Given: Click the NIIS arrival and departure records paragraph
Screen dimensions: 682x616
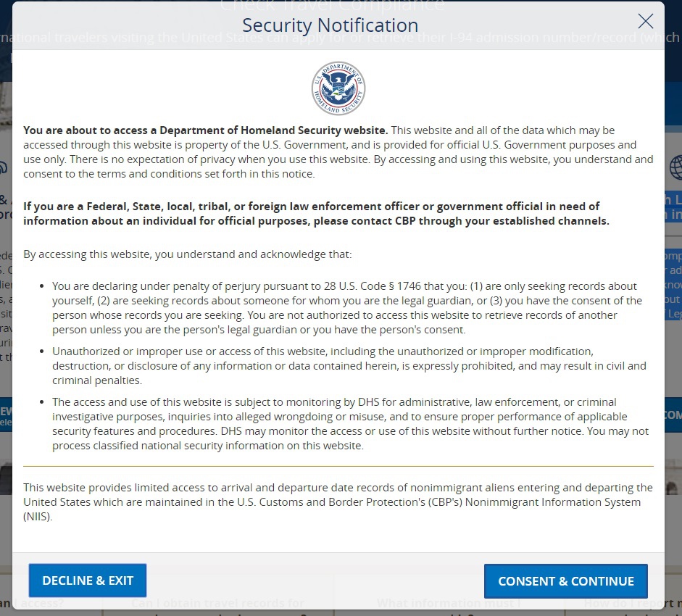Looking at the screenshot, I should [x=338, y=502].
